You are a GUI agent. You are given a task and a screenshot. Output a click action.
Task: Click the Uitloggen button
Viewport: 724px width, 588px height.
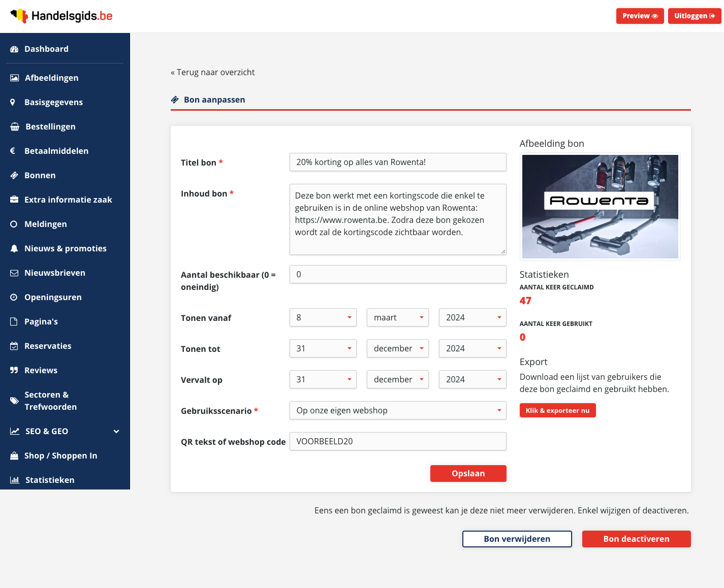pyautogui.click(x=695, y=16)
